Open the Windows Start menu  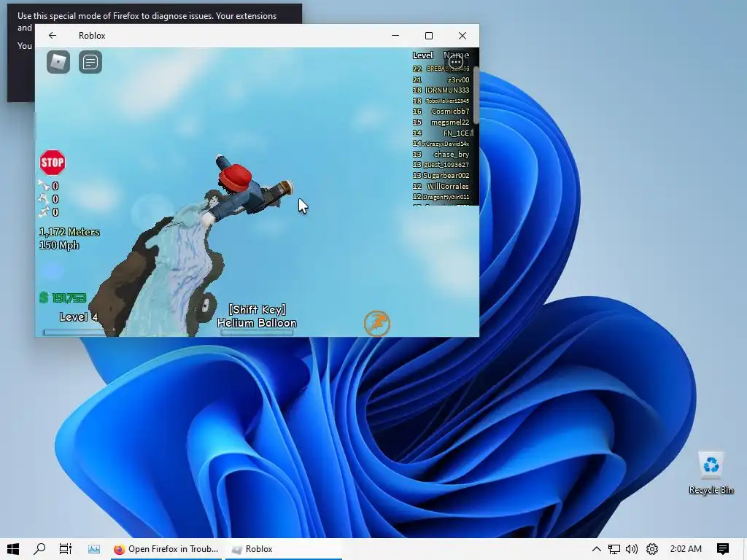point(13,549)
